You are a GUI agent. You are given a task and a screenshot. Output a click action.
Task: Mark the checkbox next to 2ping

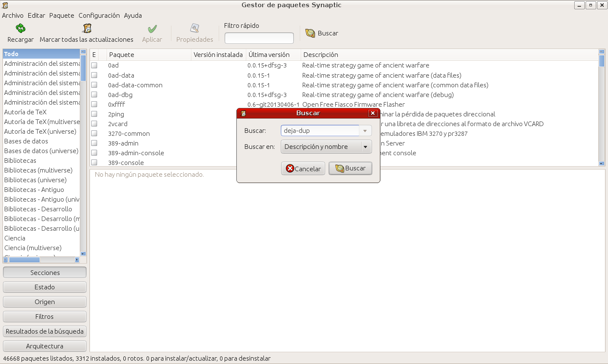point(94,114)
